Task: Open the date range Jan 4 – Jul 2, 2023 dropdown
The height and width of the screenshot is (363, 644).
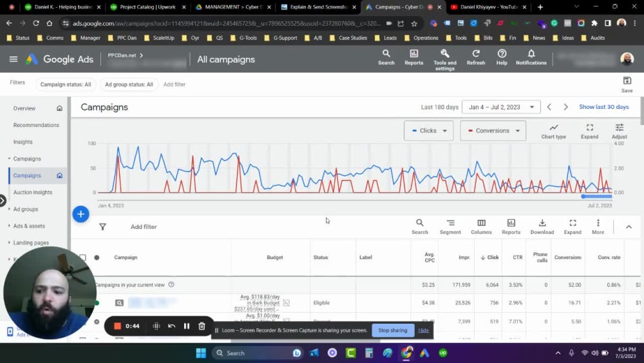Action: pos(501,107)
